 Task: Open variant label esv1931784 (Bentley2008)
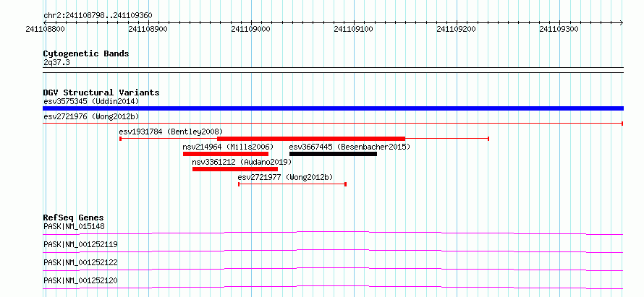point(171,132)
